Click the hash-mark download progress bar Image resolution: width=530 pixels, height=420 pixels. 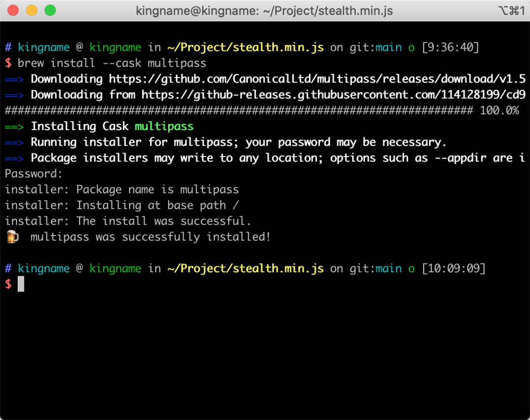[239, 110]
